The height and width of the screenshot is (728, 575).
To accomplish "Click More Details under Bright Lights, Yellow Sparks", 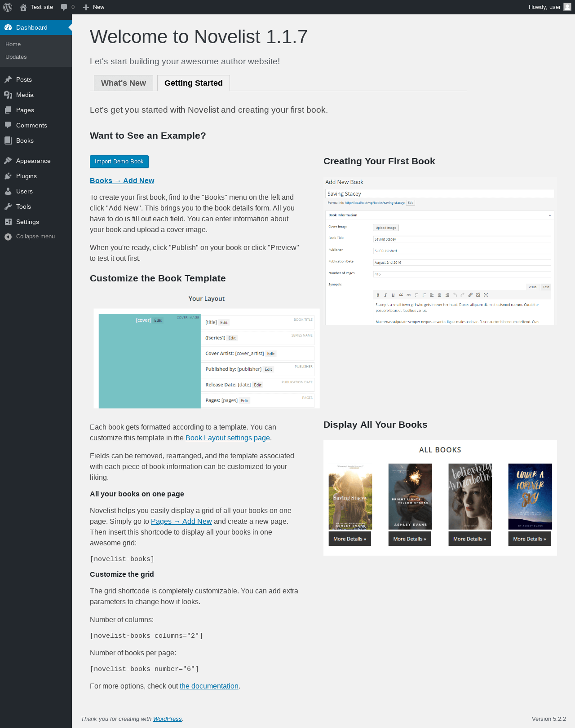I will (410, 539).
